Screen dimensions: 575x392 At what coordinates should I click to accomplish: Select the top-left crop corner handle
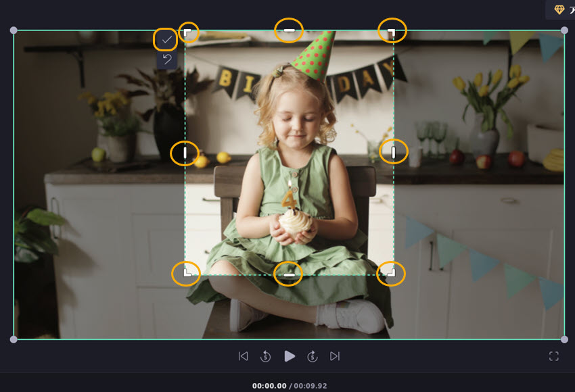click(x=188, y=32)
